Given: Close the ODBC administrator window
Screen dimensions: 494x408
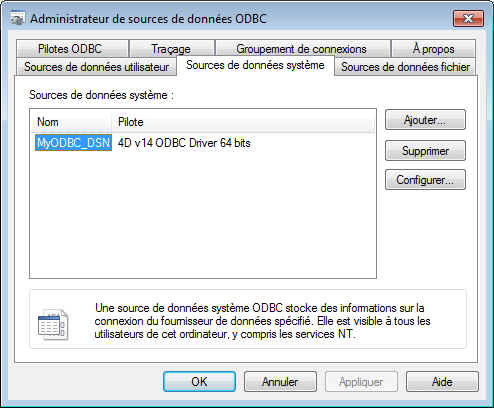Looking at the screenshot, I should click(468, 19).
